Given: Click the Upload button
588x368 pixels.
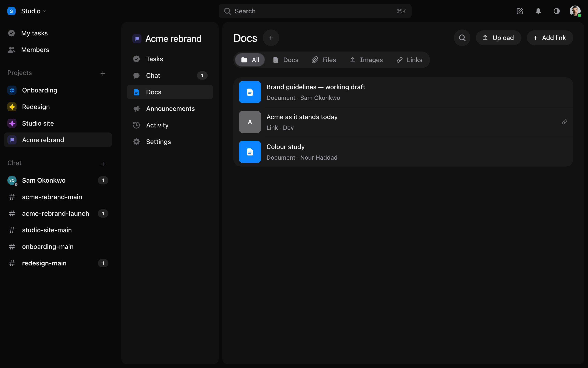Looking at the screenshot, I should pos(498,38).
